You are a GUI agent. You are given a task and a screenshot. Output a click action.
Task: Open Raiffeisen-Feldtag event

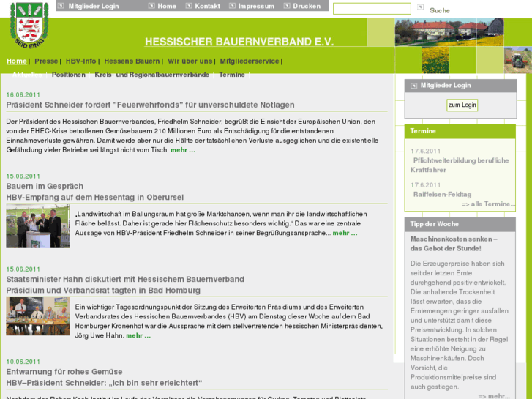pyautogui.click(x=442, y=195)
